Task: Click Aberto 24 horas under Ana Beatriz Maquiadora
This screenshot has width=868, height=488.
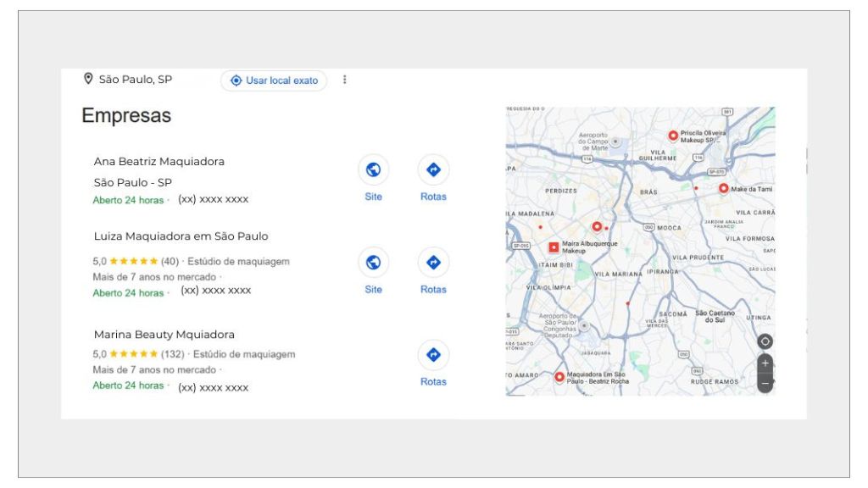Action: 129,200
